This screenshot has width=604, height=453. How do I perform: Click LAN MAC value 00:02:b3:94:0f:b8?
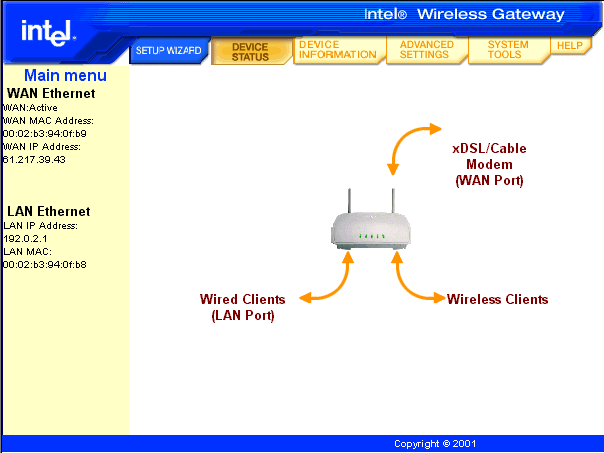[45, 265]
